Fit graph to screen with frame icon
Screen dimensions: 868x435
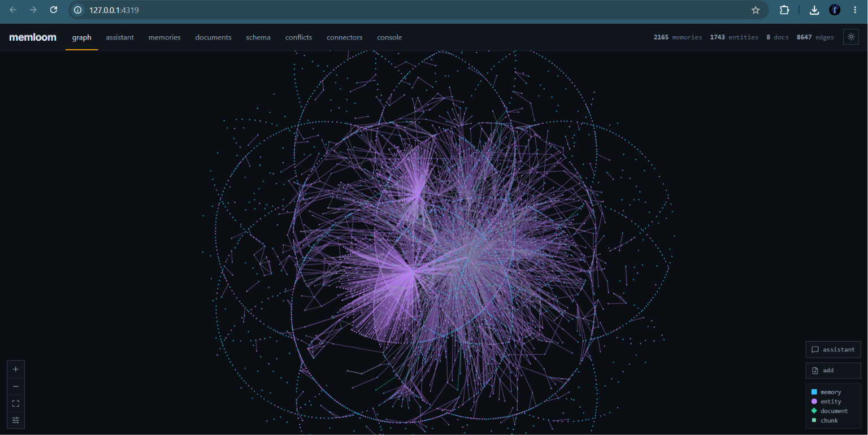click(16, 403)
